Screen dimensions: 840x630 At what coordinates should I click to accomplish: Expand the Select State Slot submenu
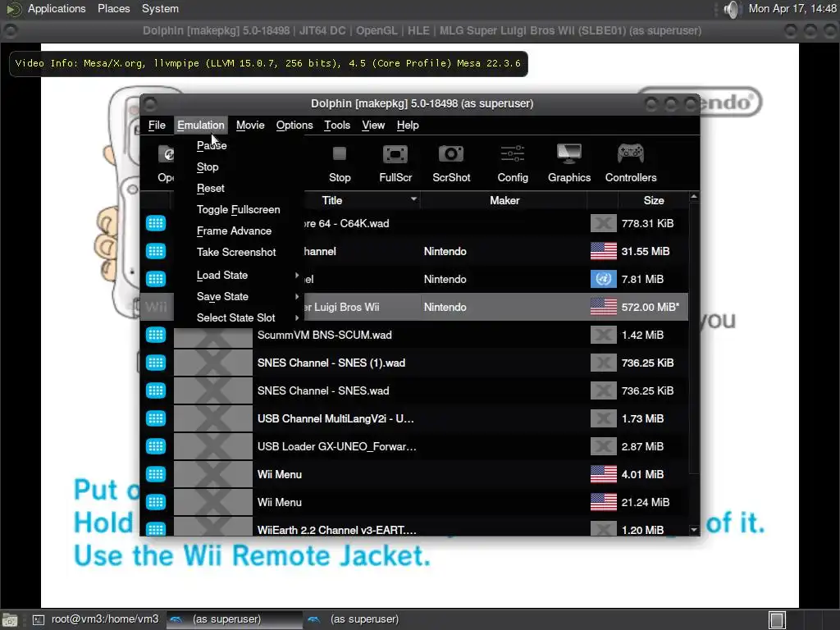coord(247,317)
